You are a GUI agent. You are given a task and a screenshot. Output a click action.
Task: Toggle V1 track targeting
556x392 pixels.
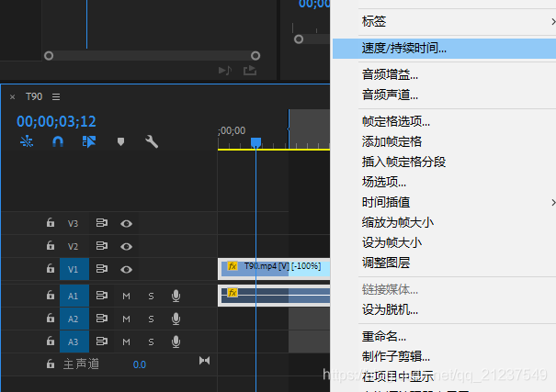tap(74, 269)
